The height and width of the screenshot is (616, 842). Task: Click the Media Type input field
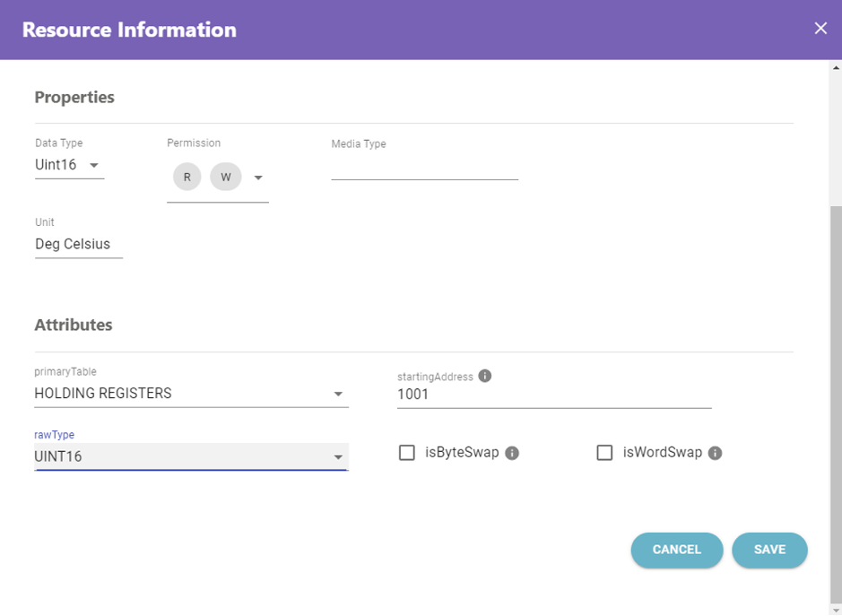424,167
